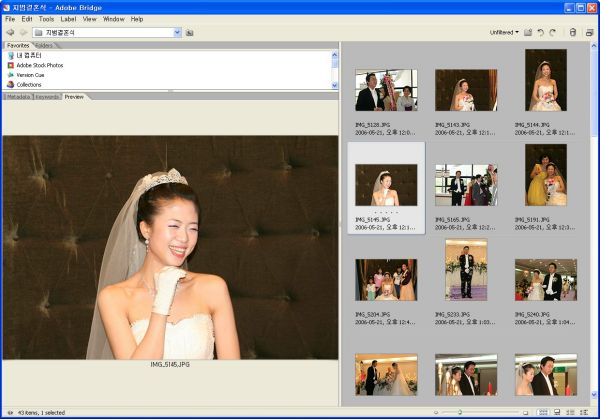Screen dimensions: 600x419
Task: Switch to the Metadata tab
Action: (x=16, y=97)
